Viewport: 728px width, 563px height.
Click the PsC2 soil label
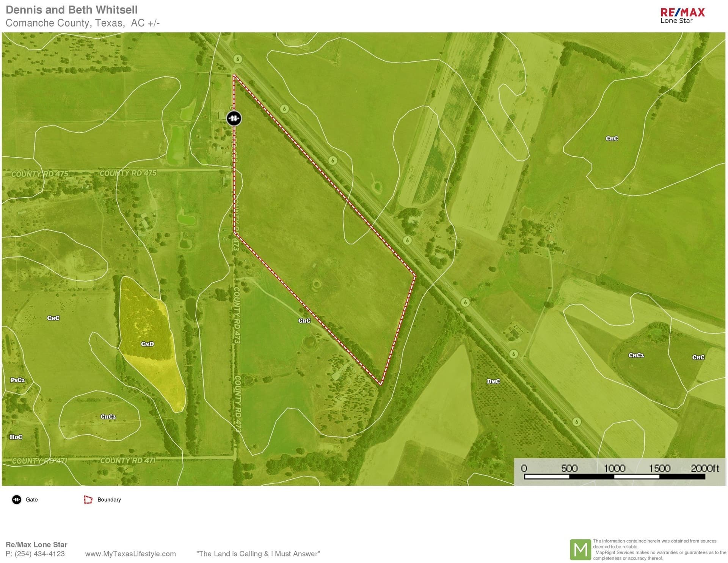click(17, 380)
